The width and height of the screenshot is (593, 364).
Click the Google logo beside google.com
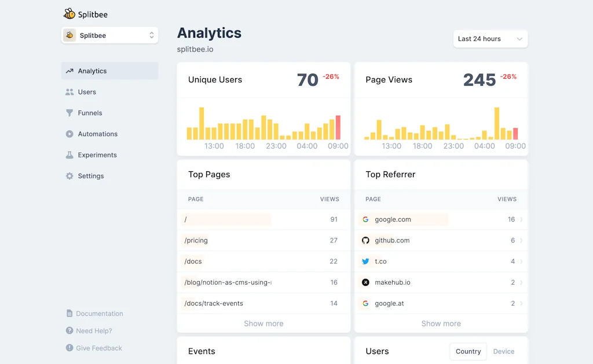point(365,219)
